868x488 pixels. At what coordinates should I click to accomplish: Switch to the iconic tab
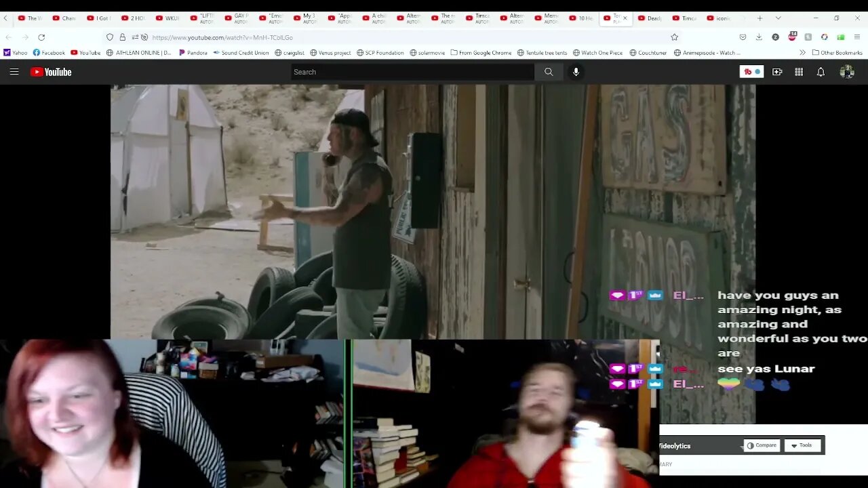pos(719,18)
